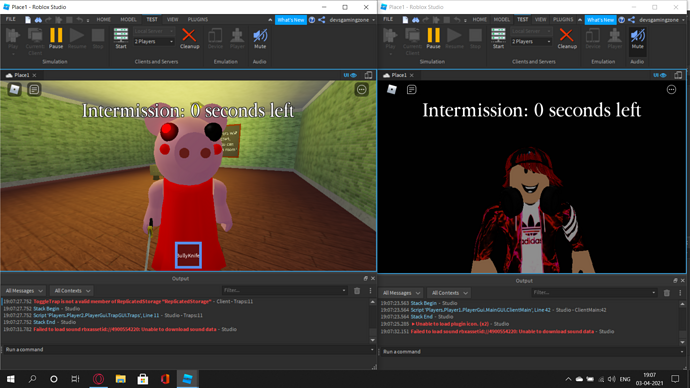Open the Roblox menu icon in right game view
The width and height of the screenshot is (690, 388).
[392, 90]
